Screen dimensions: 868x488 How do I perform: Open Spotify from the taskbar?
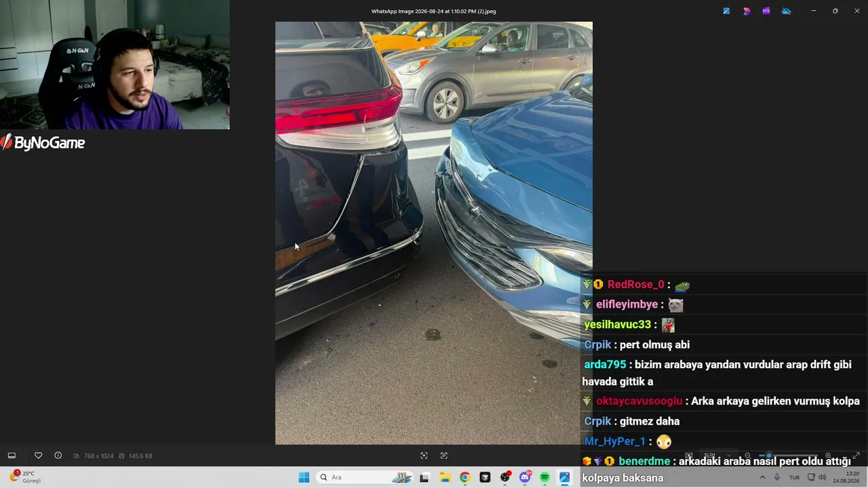545,477
